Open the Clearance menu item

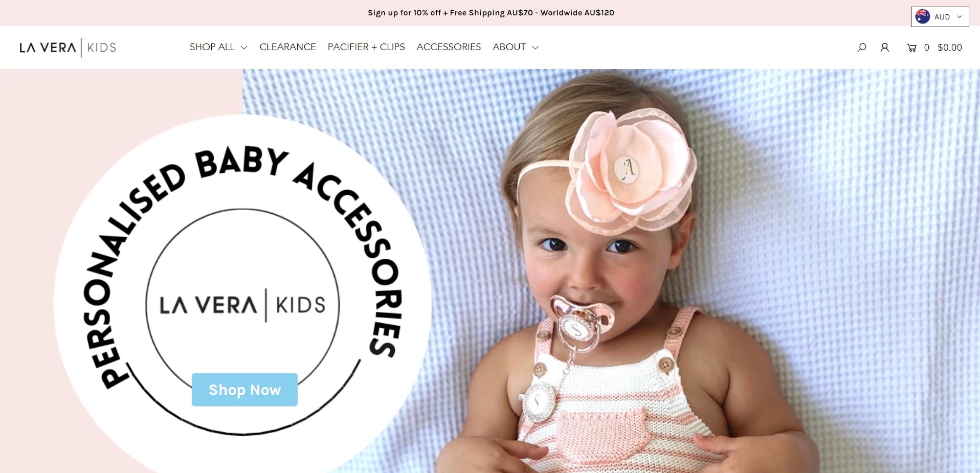tap(287, 47)
